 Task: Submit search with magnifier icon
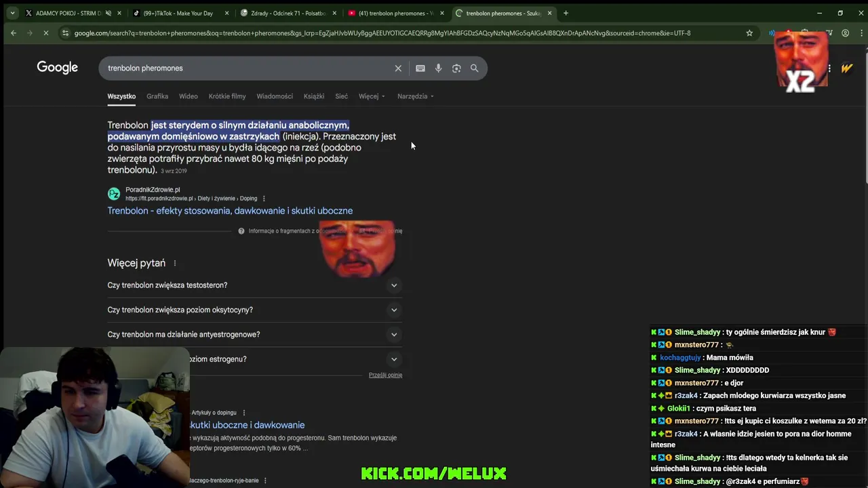(x=475, y=68)
